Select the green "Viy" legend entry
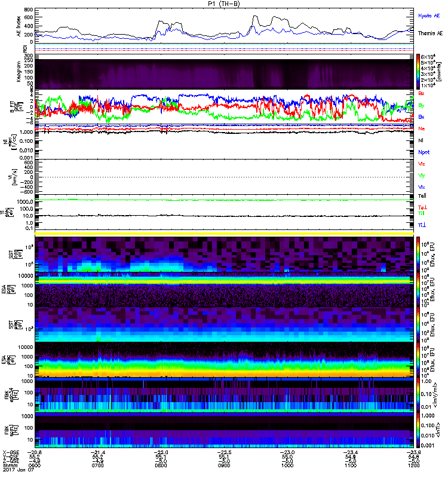This screenshot has width=448, height=478. pyautogui.click(x=422, y=176)
